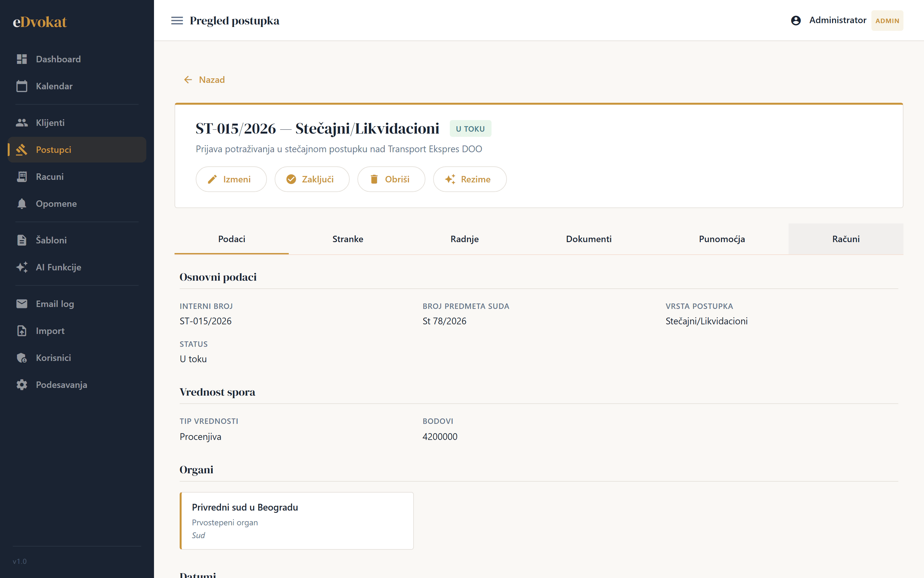924x578 pixels.
Task: Click the Korisnici shield icon
Action: [x=22, y=358]
